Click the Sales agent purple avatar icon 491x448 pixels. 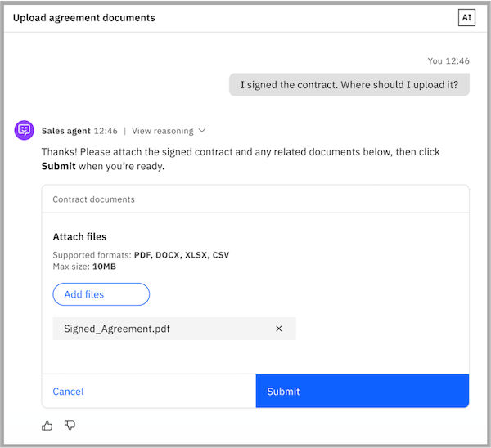24,130
